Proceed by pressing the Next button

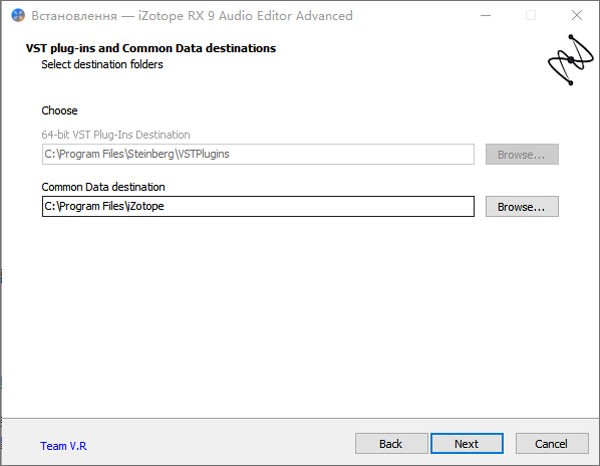coord(466,443)
